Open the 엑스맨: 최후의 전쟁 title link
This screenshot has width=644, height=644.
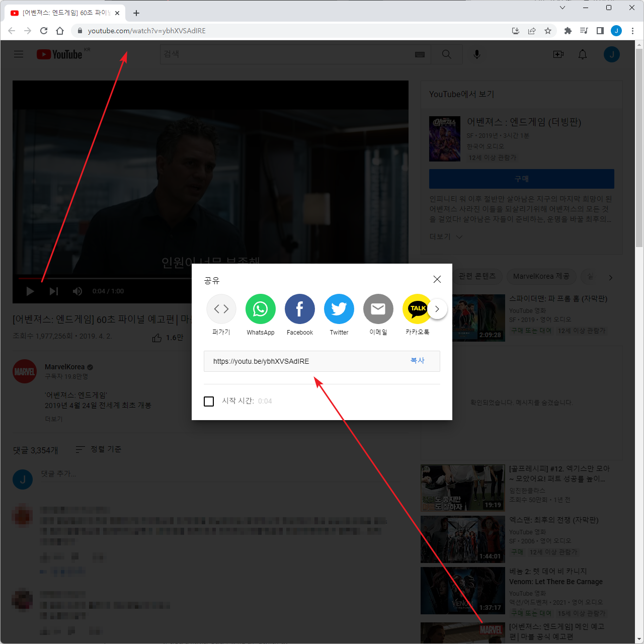(554, 520)
